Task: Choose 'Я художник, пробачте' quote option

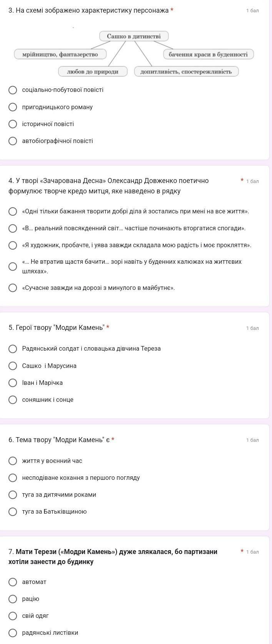Action: (13, 245)
